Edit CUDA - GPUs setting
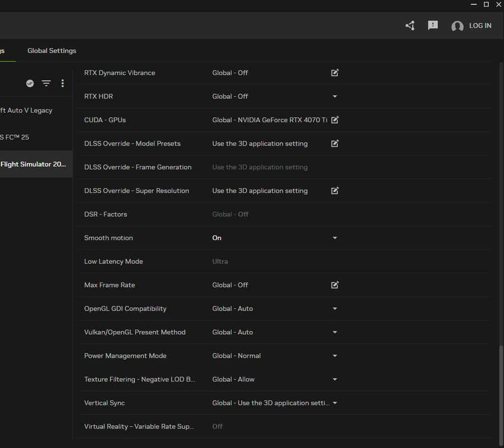504x448 pixels. (x=335, y=120)
